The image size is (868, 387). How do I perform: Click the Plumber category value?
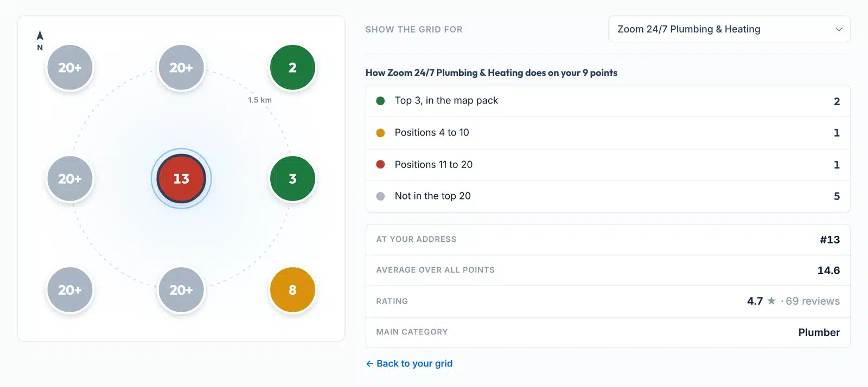click(x=819, y=332)
